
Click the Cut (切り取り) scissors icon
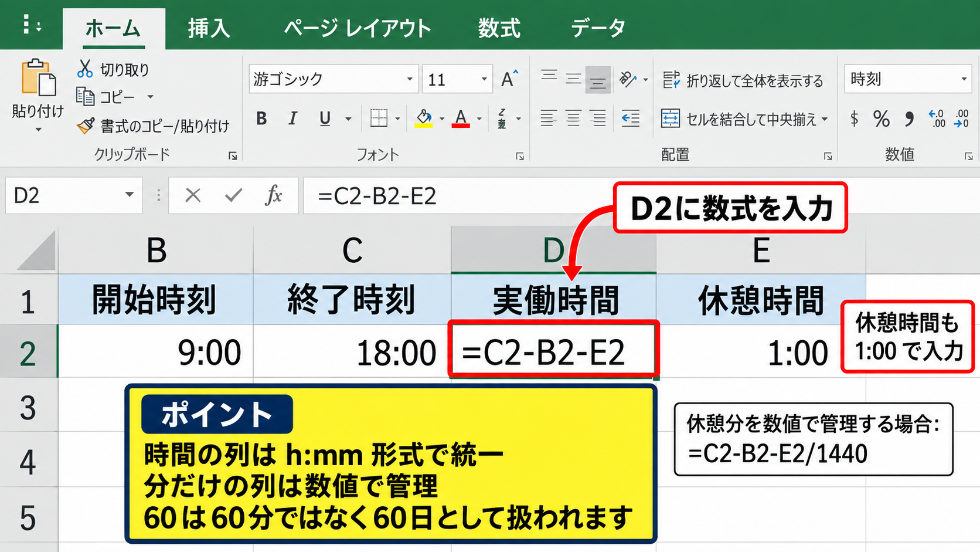(85, 69)
